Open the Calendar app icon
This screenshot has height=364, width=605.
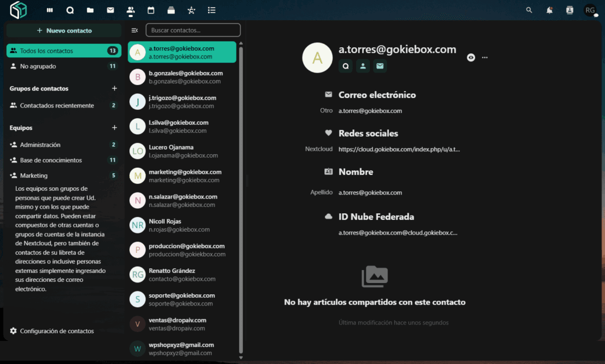point(151,10)
